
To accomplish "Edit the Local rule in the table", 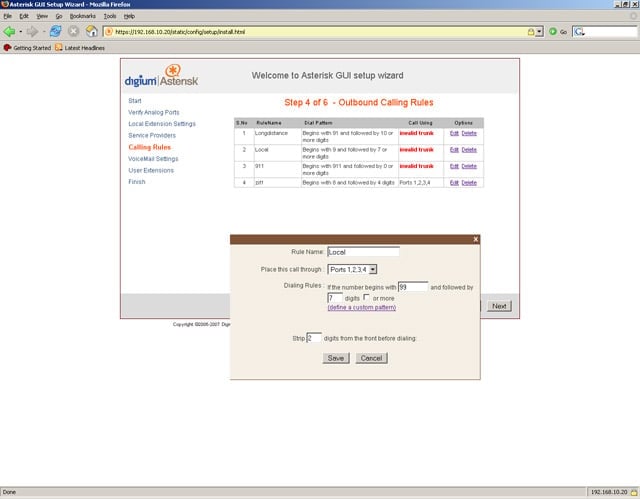I will (454, 150).
